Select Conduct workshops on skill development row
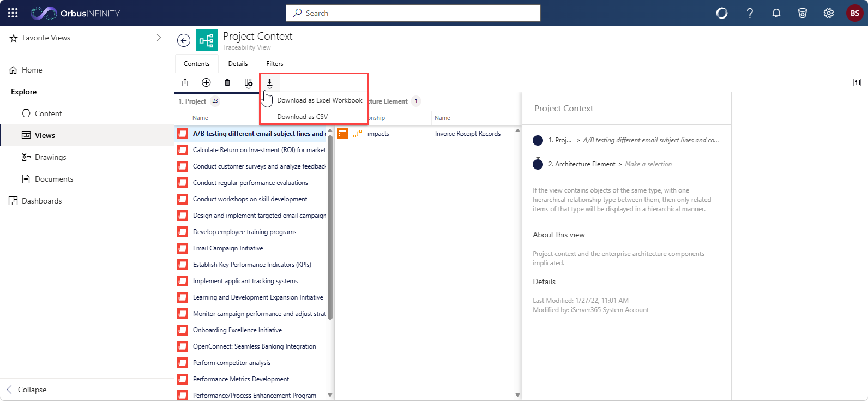 (x=251, y=199)
